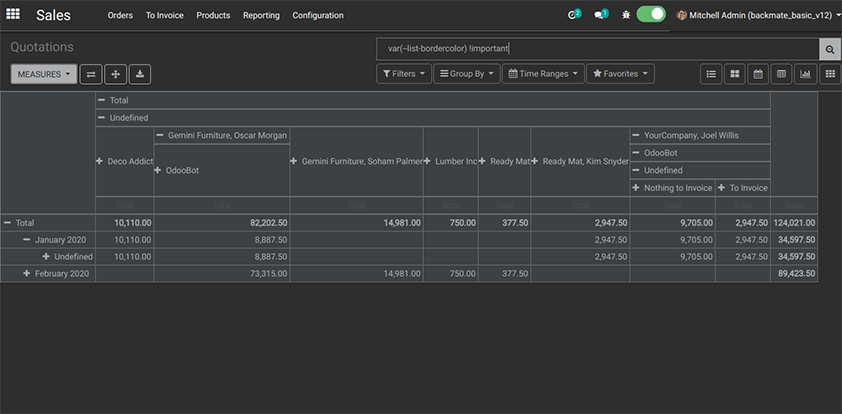Screen dimensions: 842x414
Task: Click the Quotations breadcrumb title
Action: coord(42,47)
